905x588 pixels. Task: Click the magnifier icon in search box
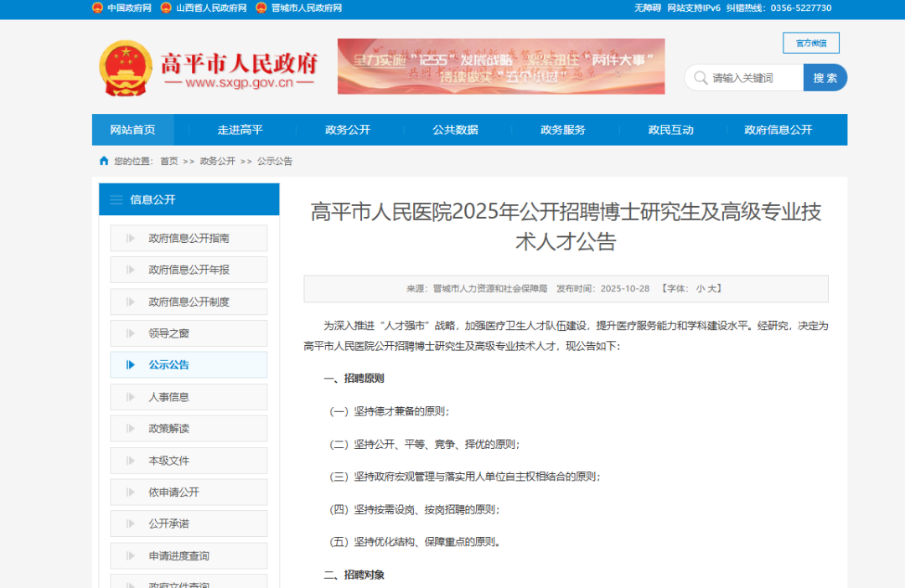coord(700,78)
